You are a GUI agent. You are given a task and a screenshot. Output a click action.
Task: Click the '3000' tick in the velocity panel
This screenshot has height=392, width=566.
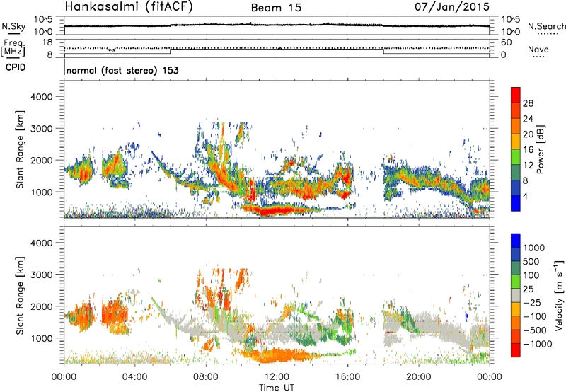(41, 275)
